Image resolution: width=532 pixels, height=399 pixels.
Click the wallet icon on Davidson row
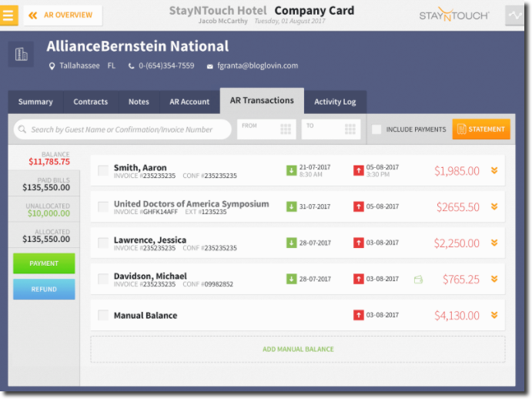click(x=418, y=280)
